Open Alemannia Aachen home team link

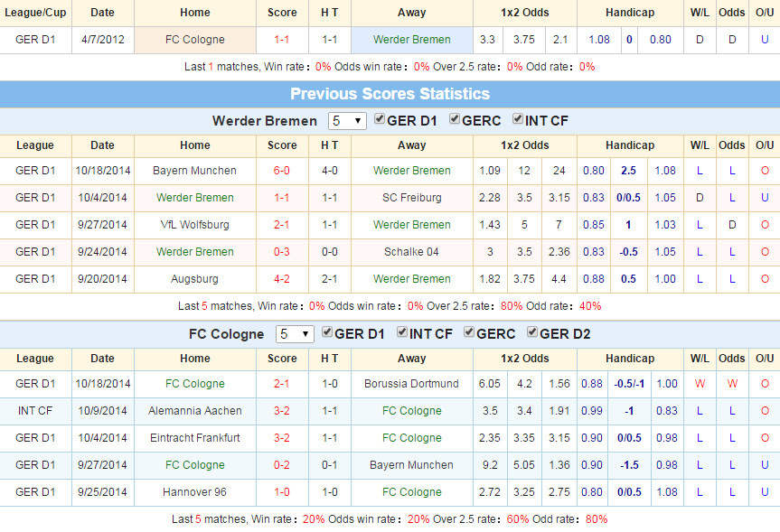click(x=195, y=411)
